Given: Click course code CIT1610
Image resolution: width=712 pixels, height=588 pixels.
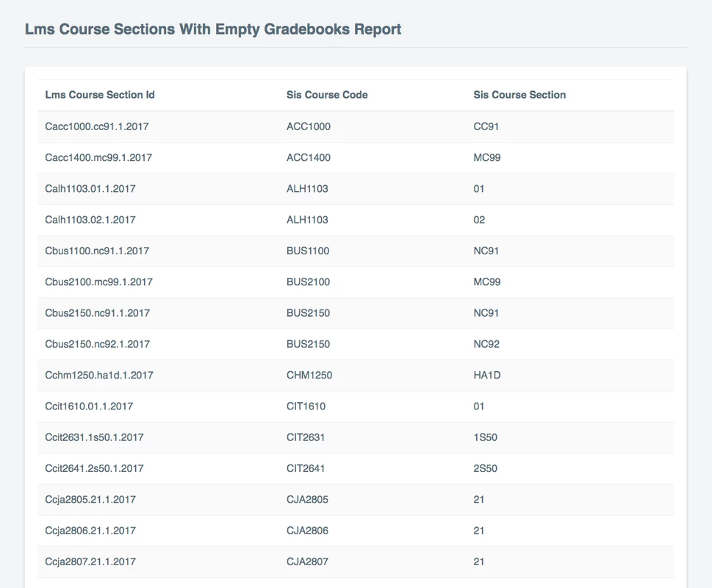Looking at the screenshot, I should click(306, 406).
